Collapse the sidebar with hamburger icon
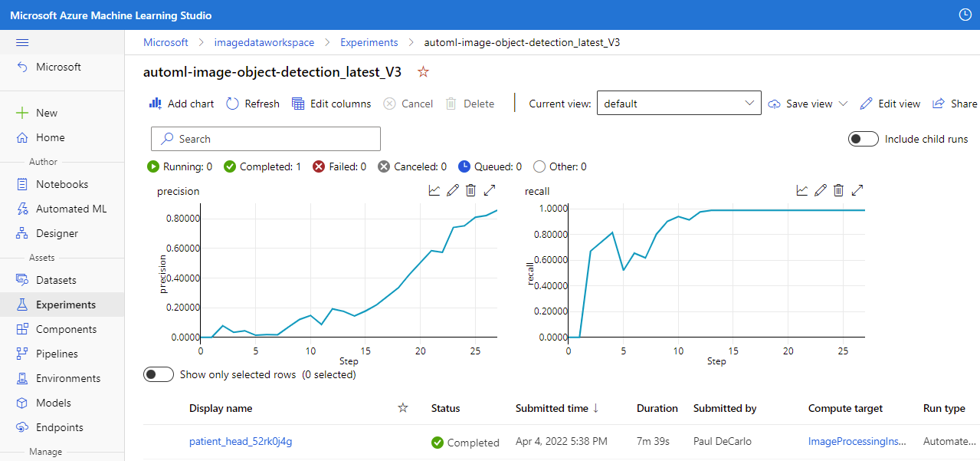The image size is (980, 461). coord(21,41)
